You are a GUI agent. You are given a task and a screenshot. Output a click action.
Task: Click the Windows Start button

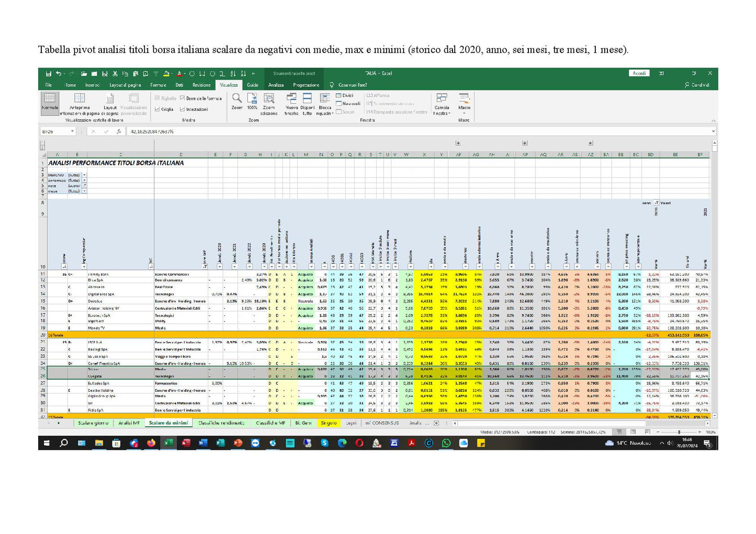click(47, 443)
